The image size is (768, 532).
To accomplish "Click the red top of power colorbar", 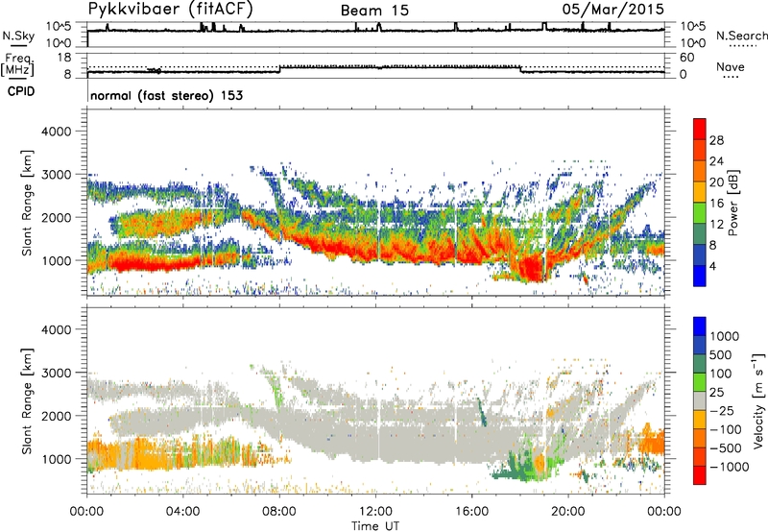I will [x=700, y=129].
